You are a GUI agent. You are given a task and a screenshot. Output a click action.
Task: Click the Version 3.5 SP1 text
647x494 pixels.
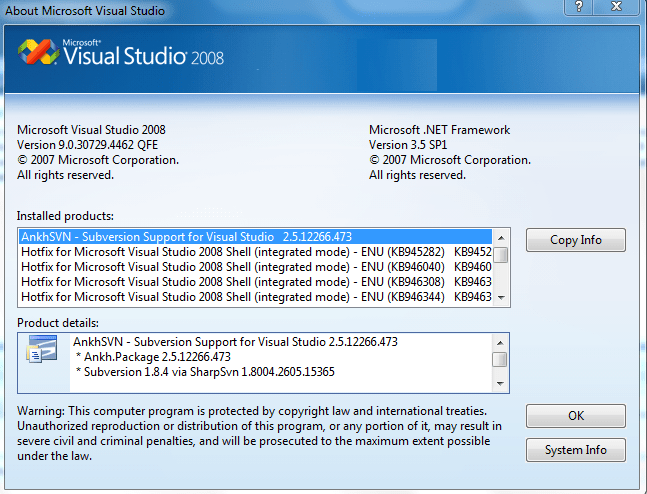tap(408, 145)
